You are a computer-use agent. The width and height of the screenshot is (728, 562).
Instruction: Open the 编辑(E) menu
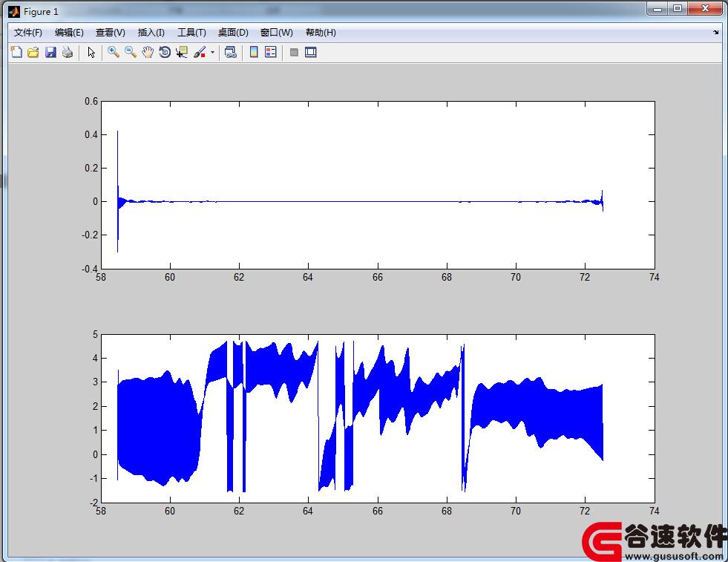pyautogui.click(x=69, y=33)
